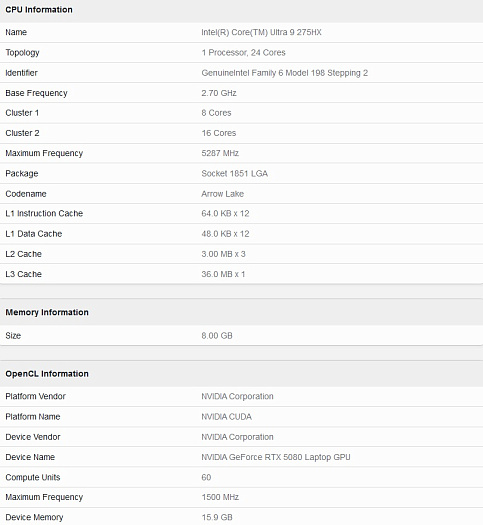This screenshot has height=525, width=483.
Task: Click the Intel Core Ultra 9 275HX name value
Action: click(261, 32)
